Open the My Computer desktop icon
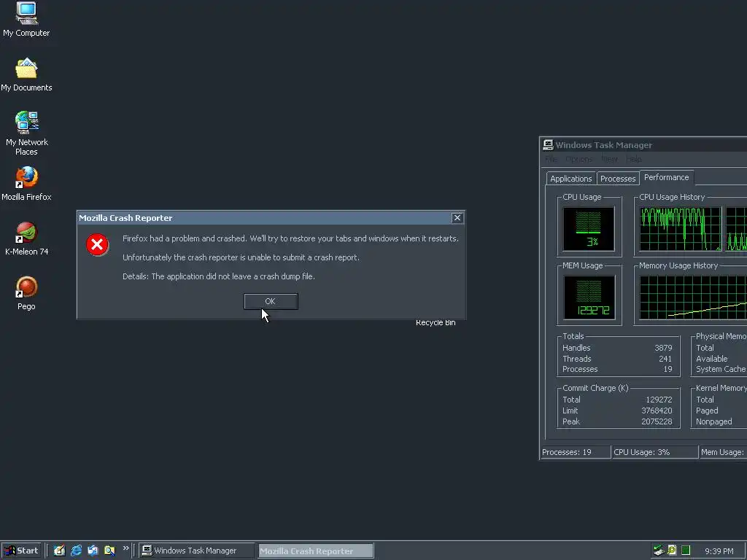Screen dimensions: 747x560 (x=26, y=19)
